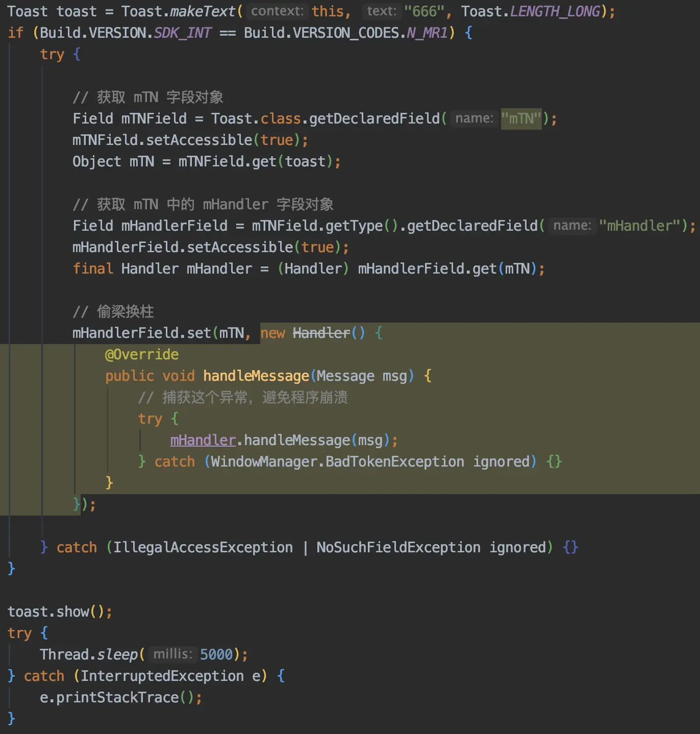Click the comment 偷梁换柱
The width and height of the screenshot is (700, 734).
[x=113, y=311]
